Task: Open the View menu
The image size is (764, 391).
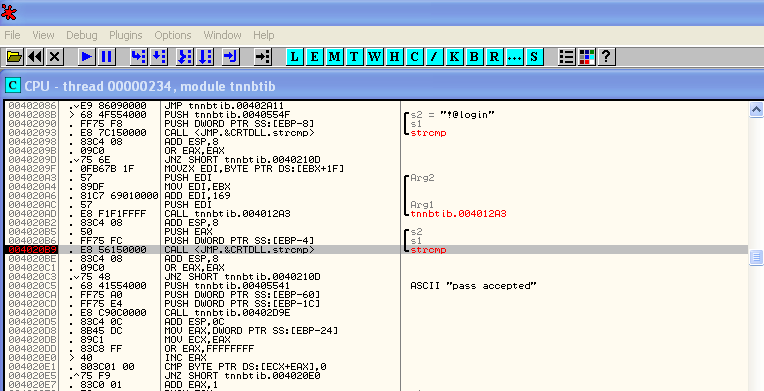Action: pyautogui.click(x=43, y=35)
